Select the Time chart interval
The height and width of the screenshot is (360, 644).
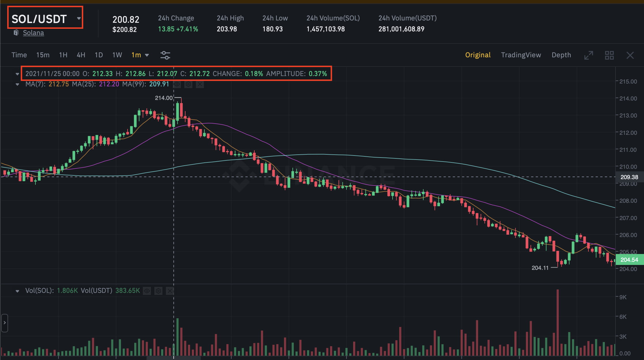19,55
